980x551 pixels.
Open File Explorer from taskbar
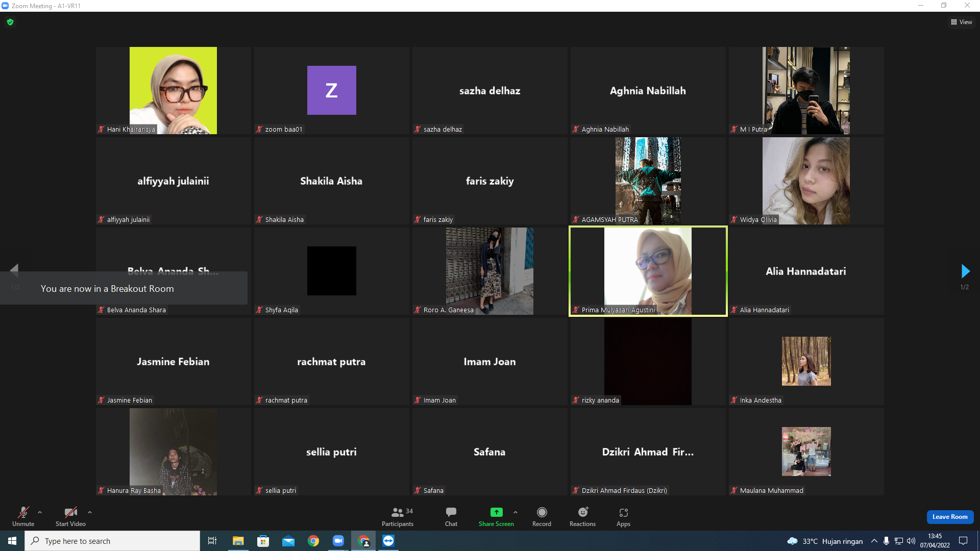point(238,541)
